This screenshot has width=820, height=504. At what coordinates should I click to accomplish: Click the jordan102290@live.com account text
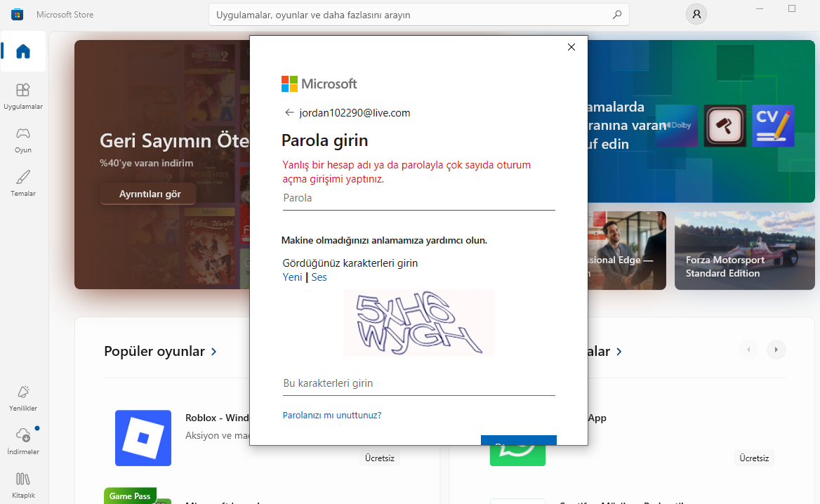click(x=355, y=113)
